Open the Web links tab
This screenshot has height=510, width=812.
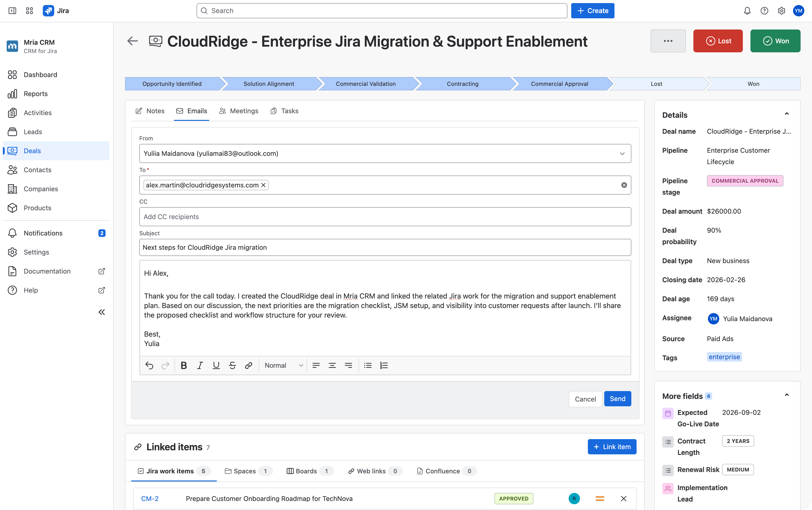click(375, 471)
